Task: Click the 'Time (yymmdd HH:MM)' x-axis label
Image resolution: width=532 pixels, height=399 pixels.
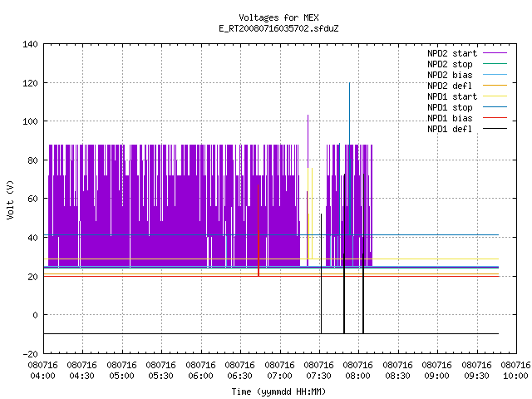Action: click(x=278, y=392)
